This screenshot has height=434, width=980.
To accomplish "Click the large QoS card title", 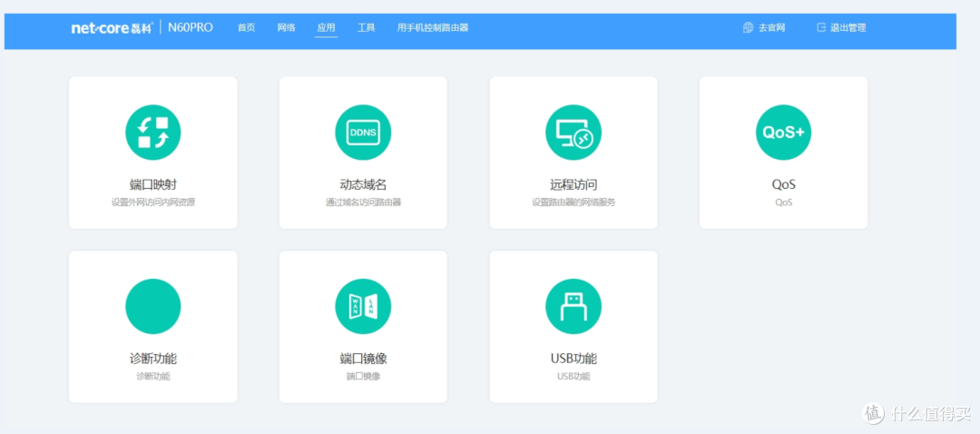I will [x=784, y=184].
